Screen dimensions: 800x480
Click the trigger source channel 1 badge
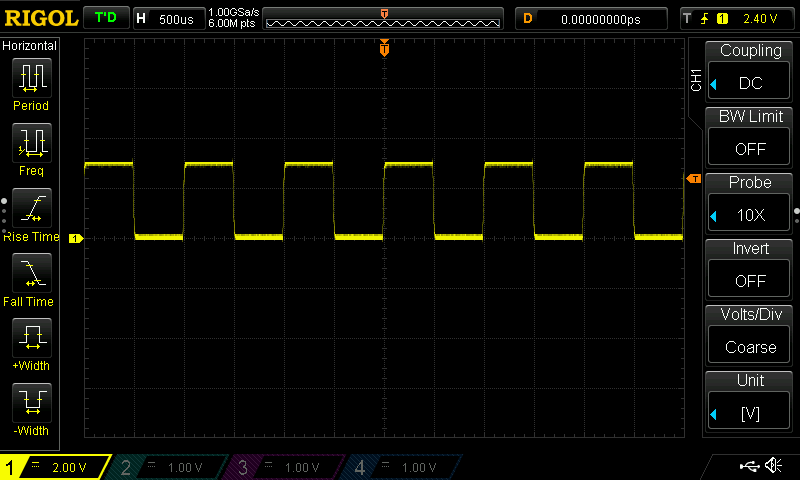(x=722, y=19)
